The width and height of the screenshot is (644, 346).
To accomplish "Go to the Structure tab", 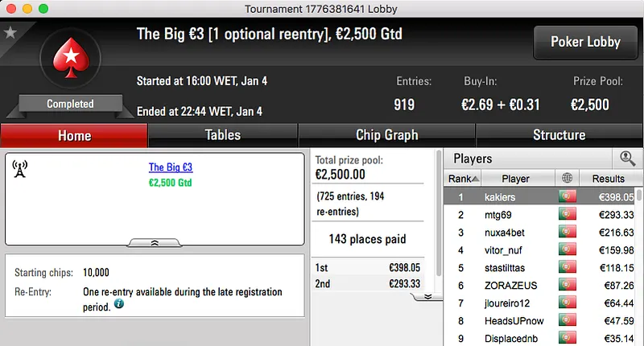I will click(x=559, y=135).
